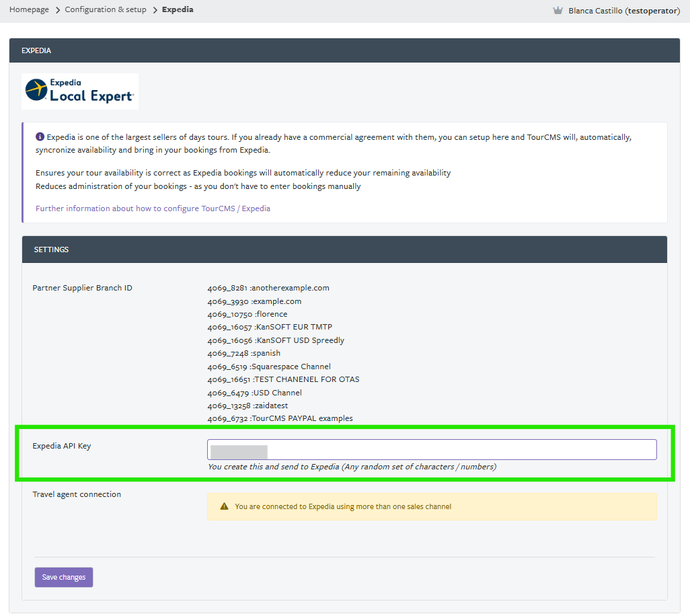
Task: Click the Travel agent connection label
Action: 77,494
